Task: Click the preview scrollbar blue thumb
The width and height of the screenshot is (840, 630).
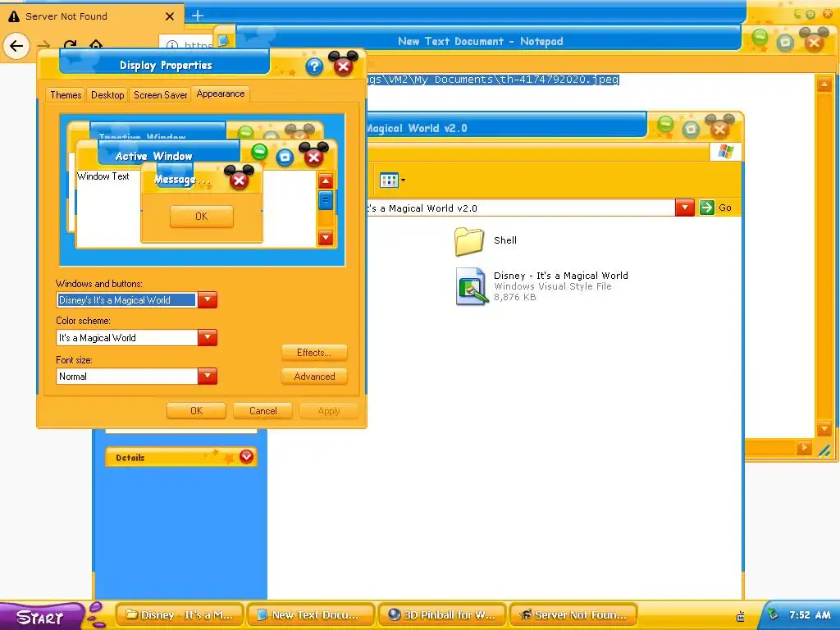Action: point(325,201)
